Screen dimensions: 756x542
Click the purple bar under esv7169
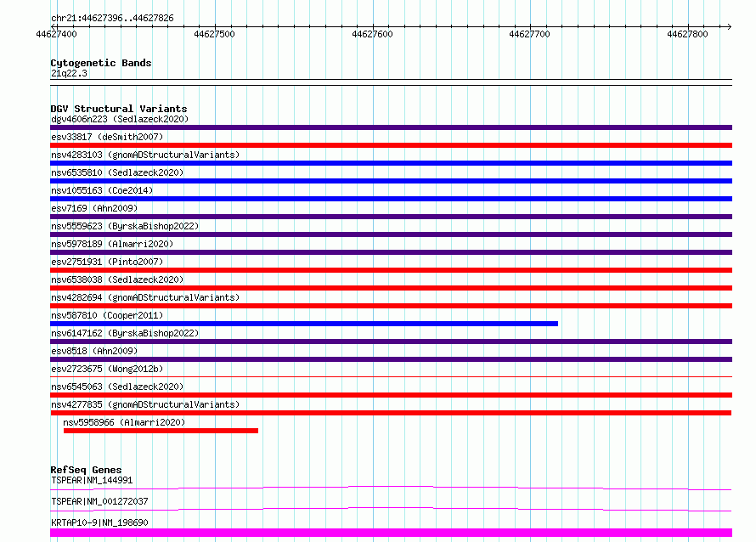(391, 217)
